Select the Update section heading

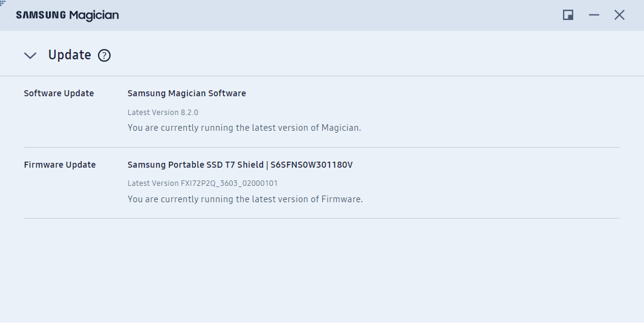pyautogui.click(x=70, y=55)
